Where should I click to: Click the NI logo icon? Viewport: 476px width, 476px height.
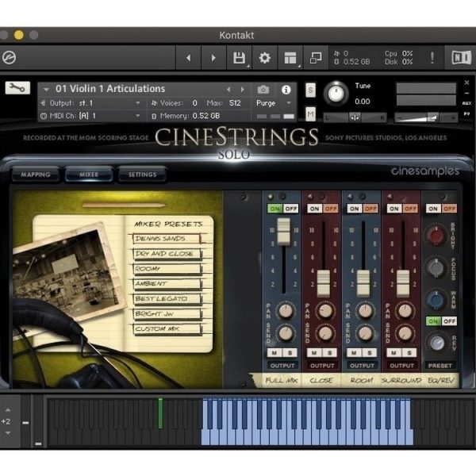click(461, 58)
